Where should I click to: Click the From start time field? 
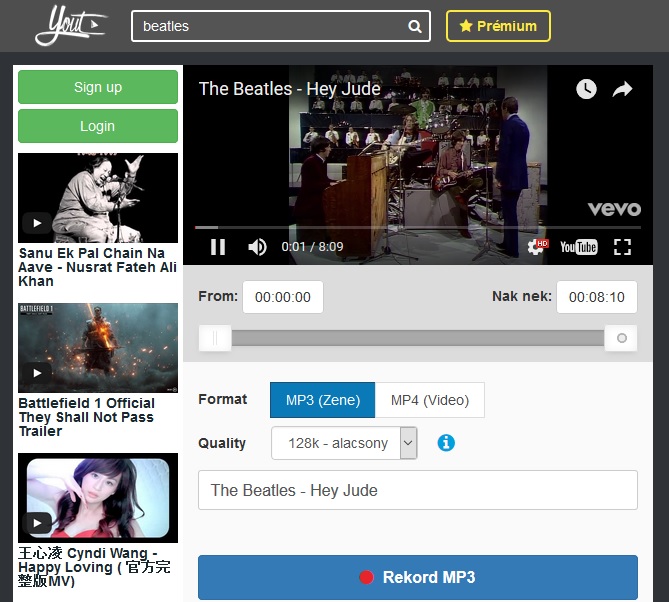pos(283,297)
